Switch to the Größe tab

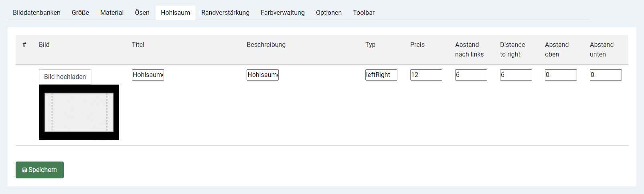click(80, 12)
